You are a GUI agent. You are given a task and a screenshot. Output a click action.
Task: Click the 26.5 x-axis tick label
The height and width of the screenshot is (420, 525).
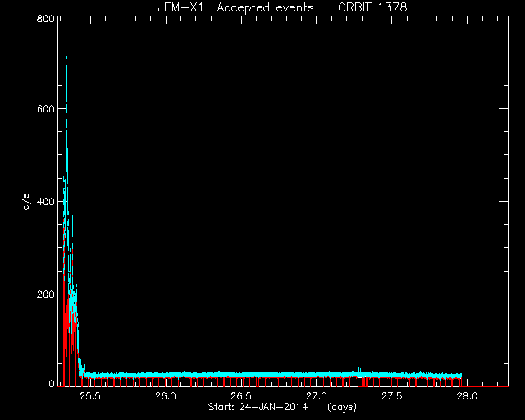(240, 396)
